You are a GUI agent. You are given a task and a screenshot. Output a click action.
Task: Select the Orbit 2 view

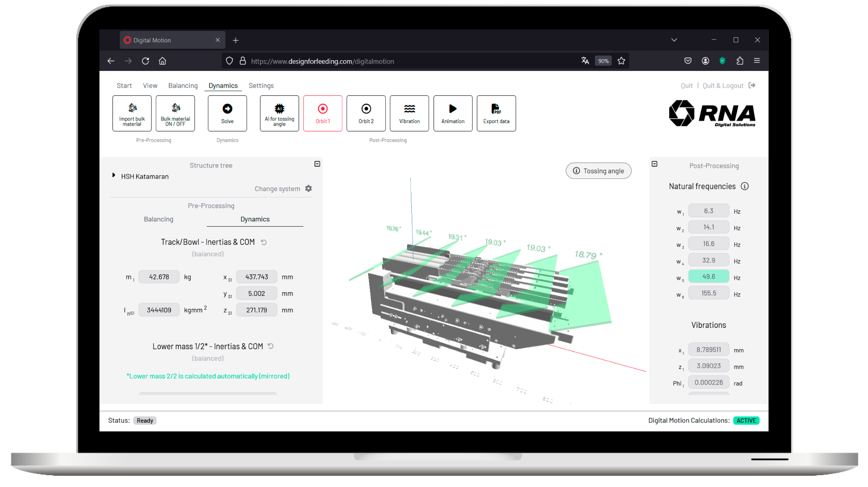pyautogui.click(x=366, y=114)
